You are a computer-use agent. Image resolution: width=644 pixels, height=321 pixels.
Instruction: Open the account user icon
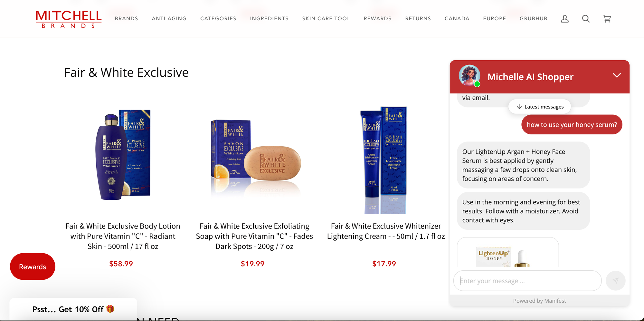565,19
